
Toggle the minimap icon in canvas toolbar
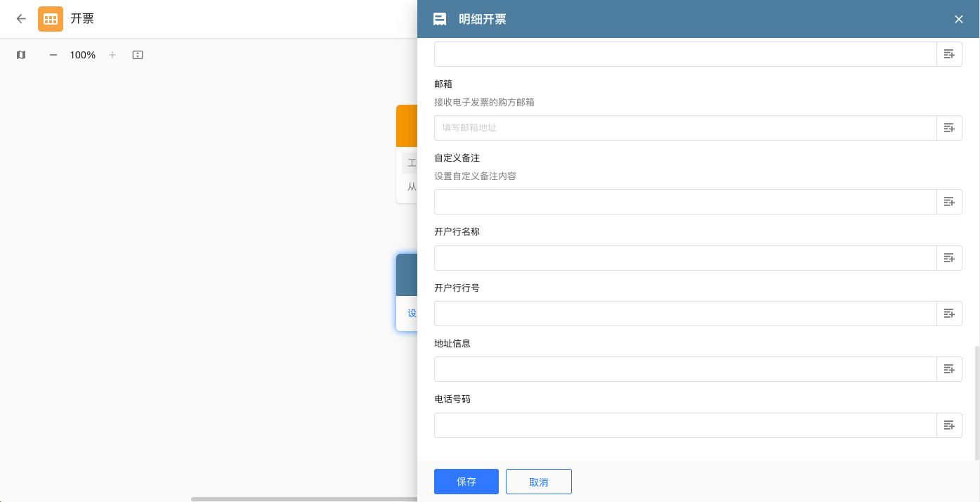pyautogui.click(x=21, y=55)
